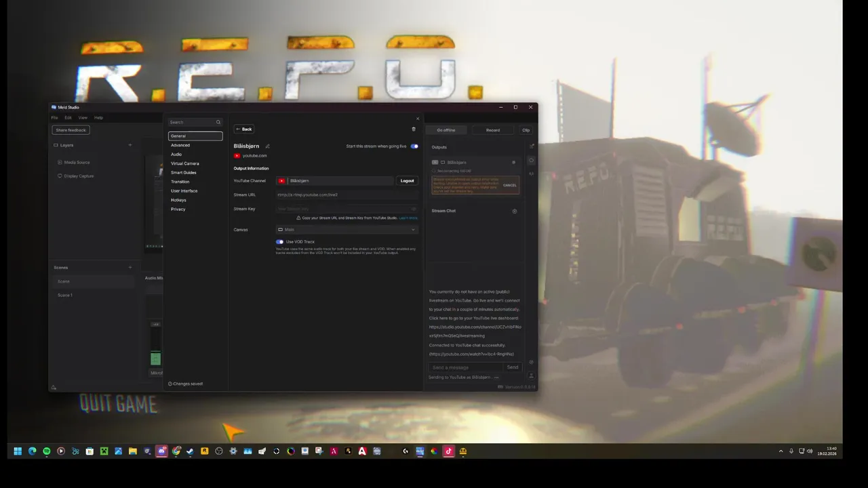
Task: Open Spotify from the taskbar
Action: pos(47,451)
